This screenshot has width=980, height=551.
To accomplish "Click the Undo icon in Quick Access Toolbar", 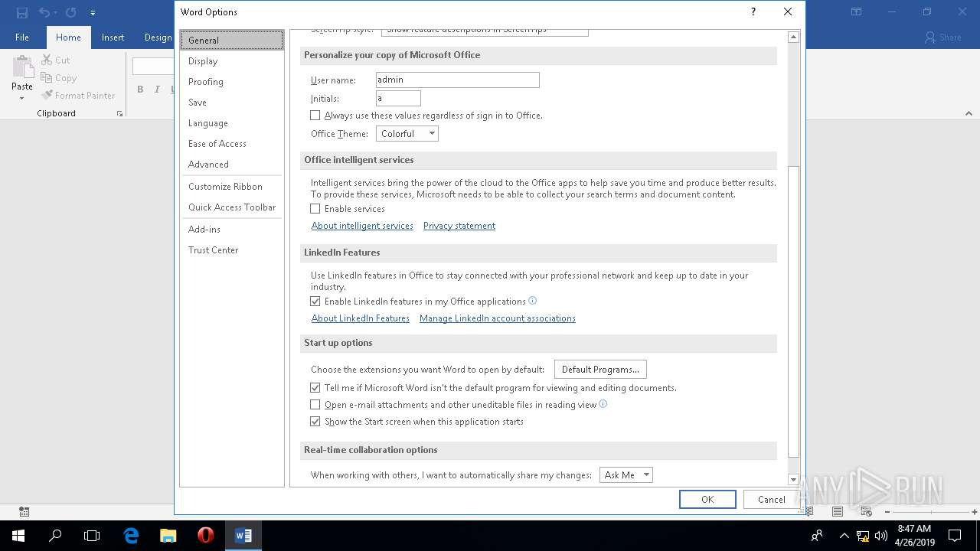I will coord(44,12).
